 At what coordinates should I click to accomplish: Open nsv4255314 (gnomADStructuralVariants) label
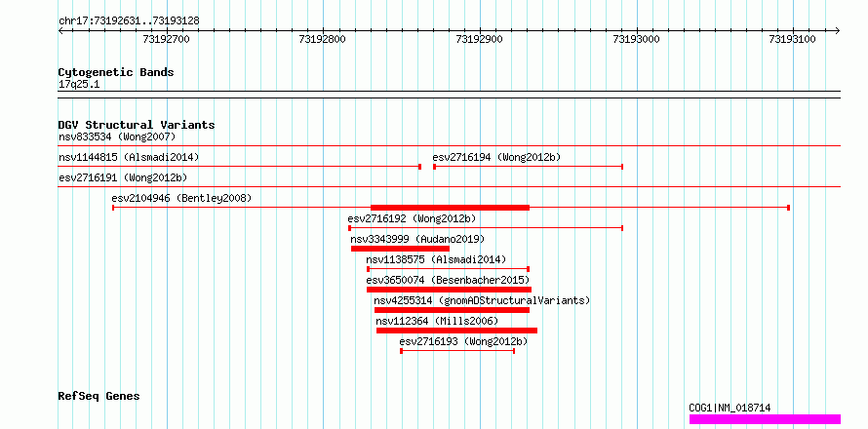(x=482, y=300)
